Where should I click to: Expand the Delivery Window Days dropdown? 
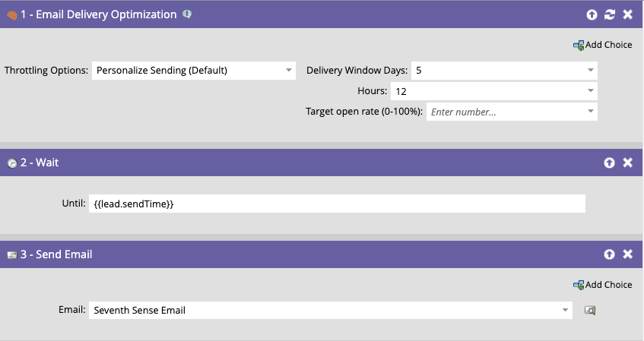click(591, 70)
